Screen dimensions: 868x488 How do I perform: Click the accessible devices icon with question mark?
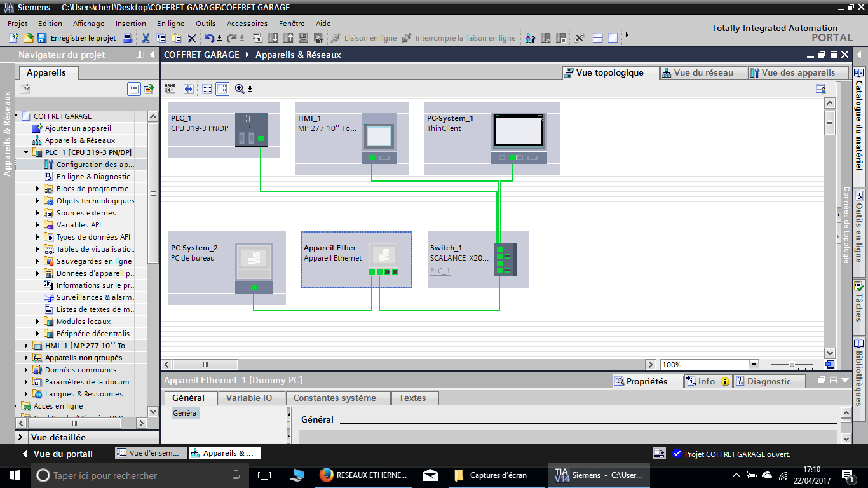click(x=530, y=38)
